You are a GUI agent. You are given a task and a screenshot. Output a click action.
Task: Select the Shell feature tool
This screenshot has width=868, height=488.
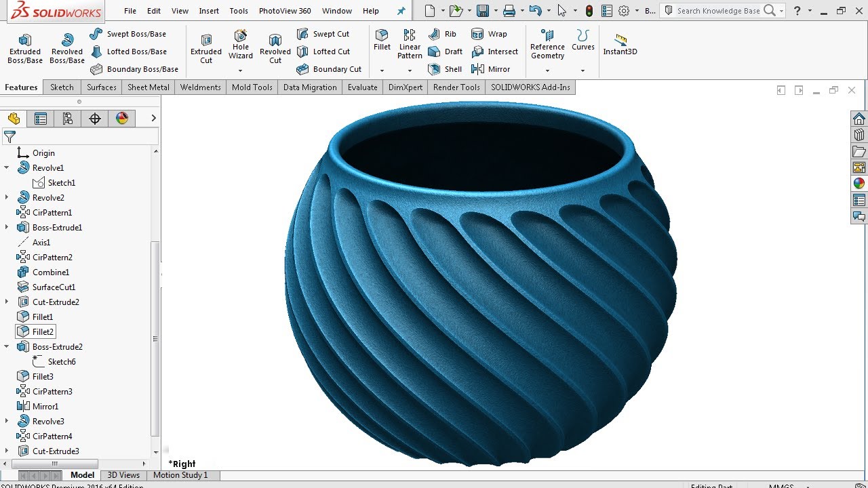pyautogui.click(x=446, y=69)
